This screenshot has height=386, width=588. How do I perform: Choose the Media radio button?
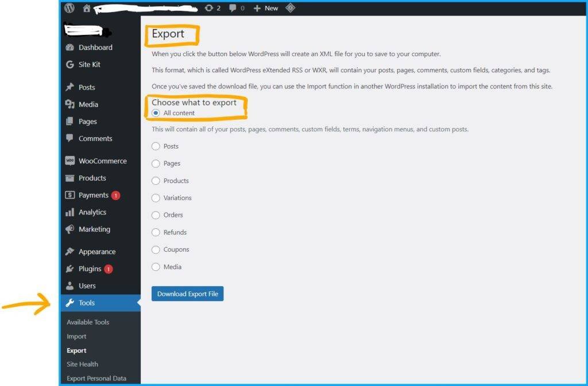pyautogui.click(x=156, y=267)
